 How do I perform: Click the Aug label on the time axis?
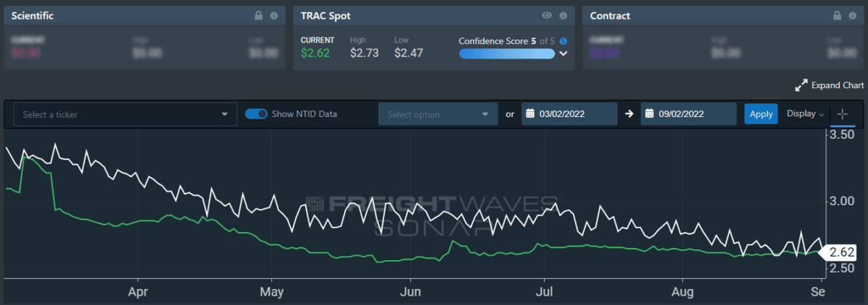coord(683,293)
